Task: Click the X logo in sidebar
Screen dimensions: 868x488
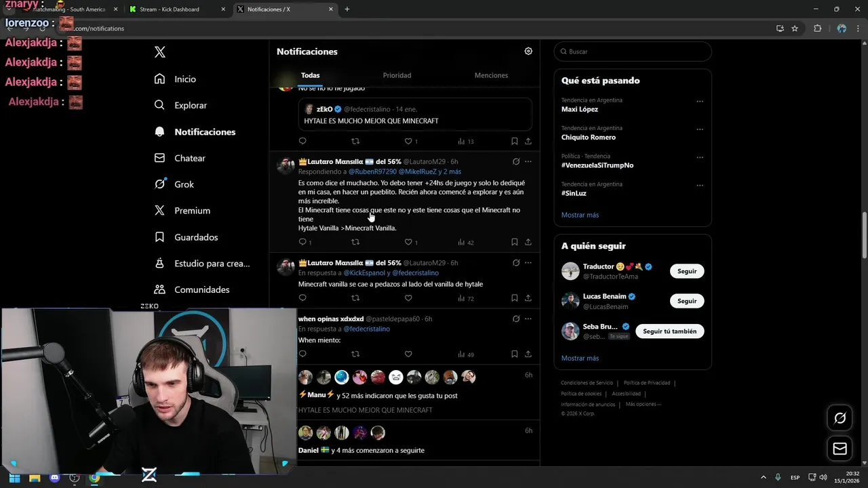Action: point(159,52)
